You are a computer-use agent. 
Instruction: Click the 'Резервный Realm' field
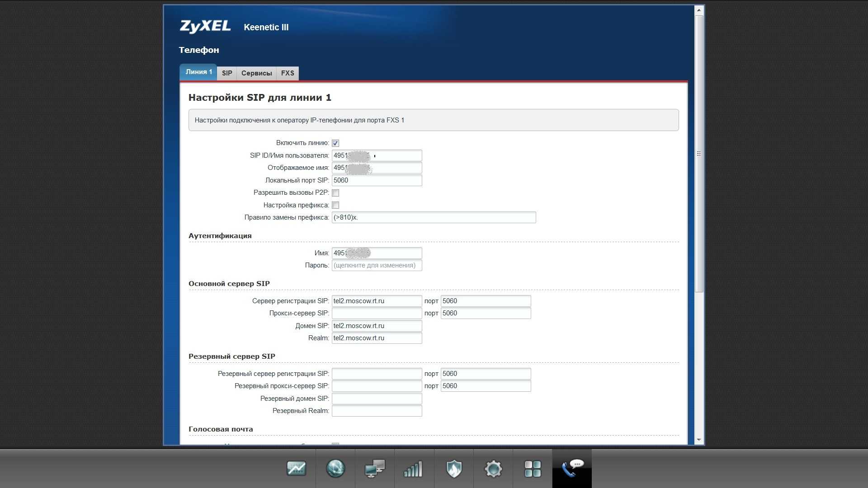[377, 411]
